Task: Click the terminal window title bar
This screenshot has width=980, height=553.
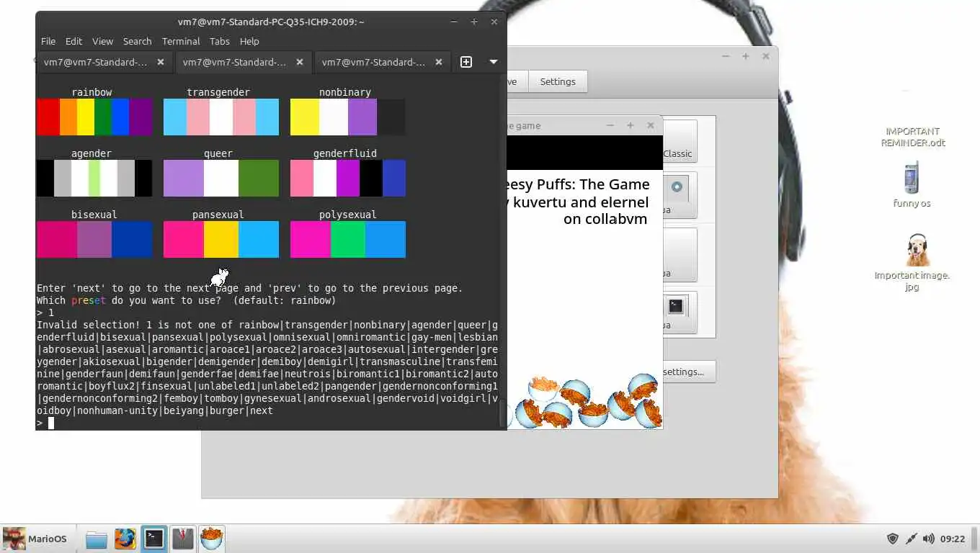Action: coord(271,22)
